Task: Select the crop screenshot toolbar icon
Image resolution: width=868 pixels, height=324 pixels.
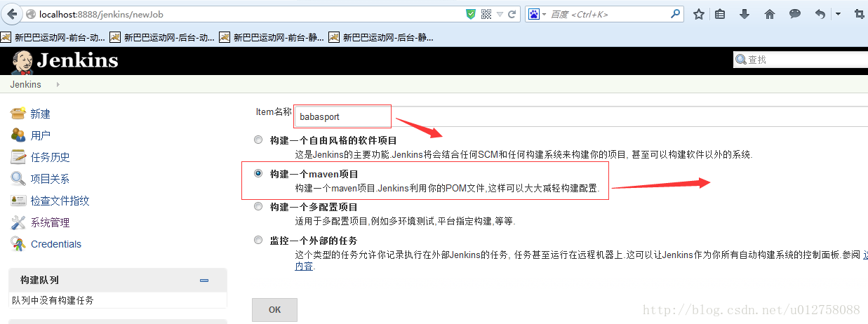Action: (860, 14)
